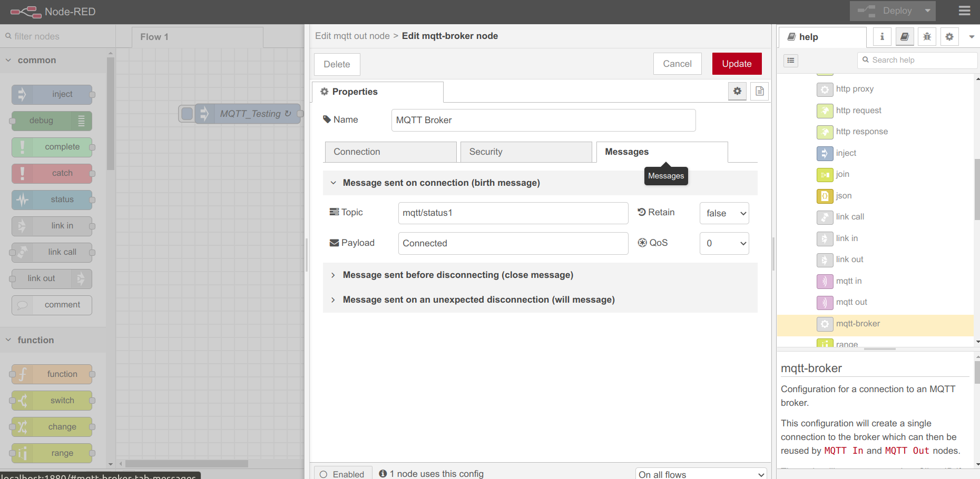Viewport: 980px width, 479px height.
Task: Choose the switch node in the palette
Action: (52, 401)
